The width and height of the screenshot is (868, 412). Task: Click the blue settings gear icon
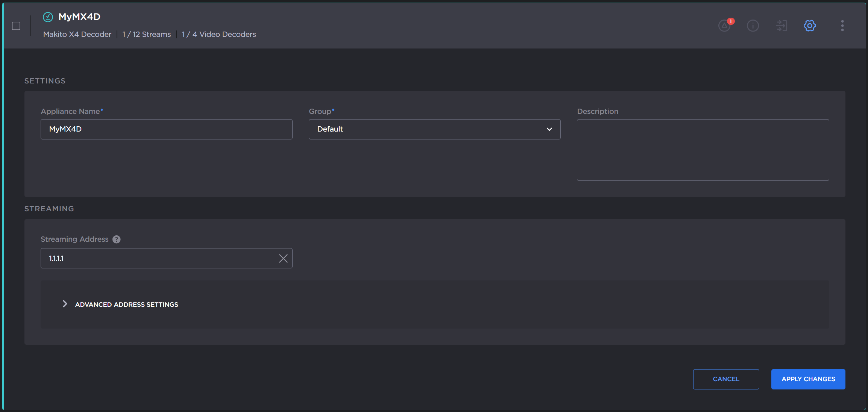point(810,26)
